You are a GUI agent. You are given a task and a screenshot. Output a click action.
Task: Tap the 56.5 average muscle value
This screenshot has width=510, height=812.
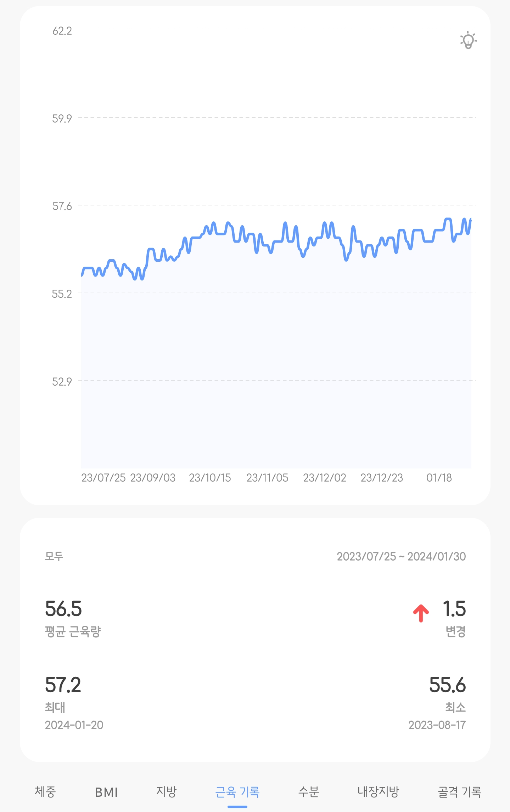[63, 609]
